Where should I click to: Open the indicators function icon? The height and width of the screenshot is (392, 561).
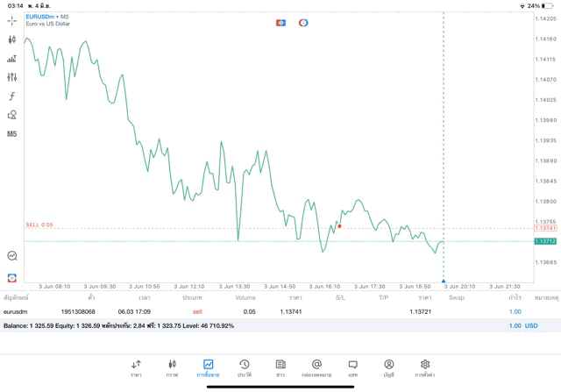tap(12, 96)
